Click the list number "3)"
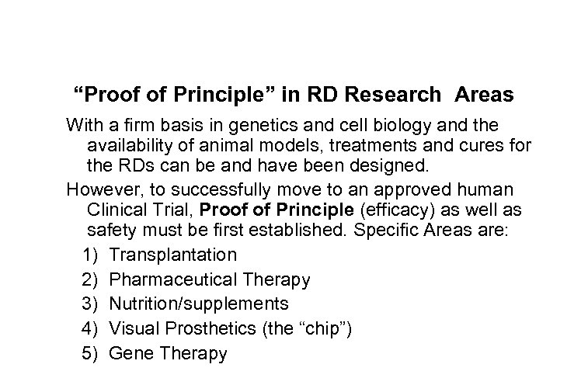Image resolution: width=588 pixels, height=392 pixels. 91,304
